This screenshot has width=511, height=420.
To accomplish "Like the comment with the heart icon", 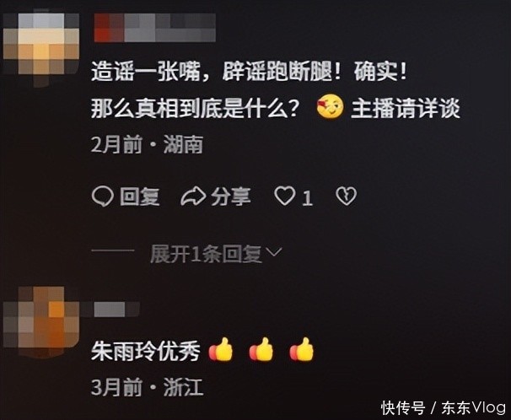I will (285, 197).
